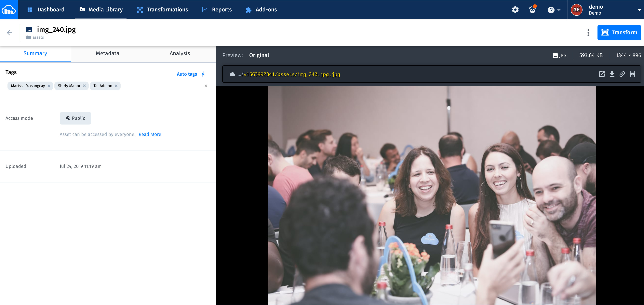Switch to the Analysis tab
The image size is (644, 305).
coord(180,53)
